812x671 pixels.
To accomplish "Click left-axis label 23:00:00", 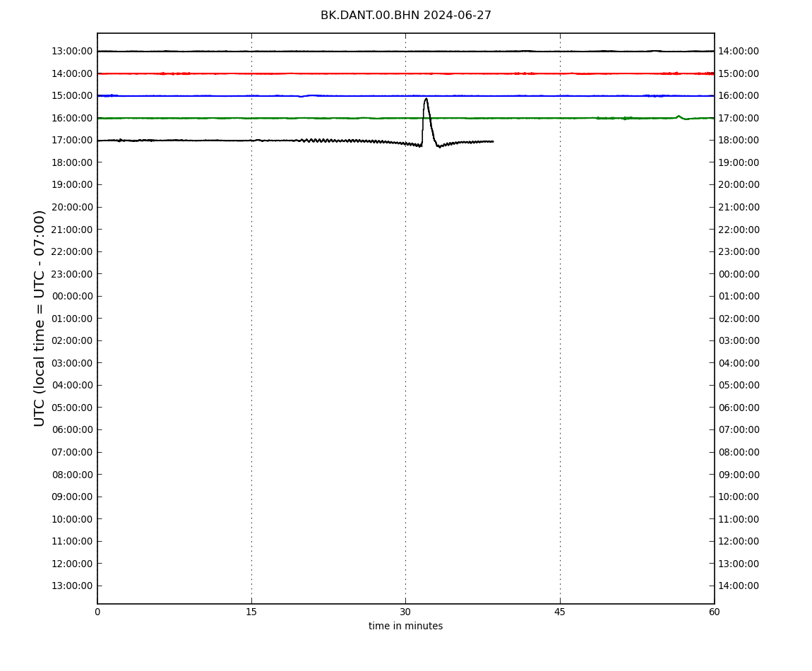I will tap(72, 274).
